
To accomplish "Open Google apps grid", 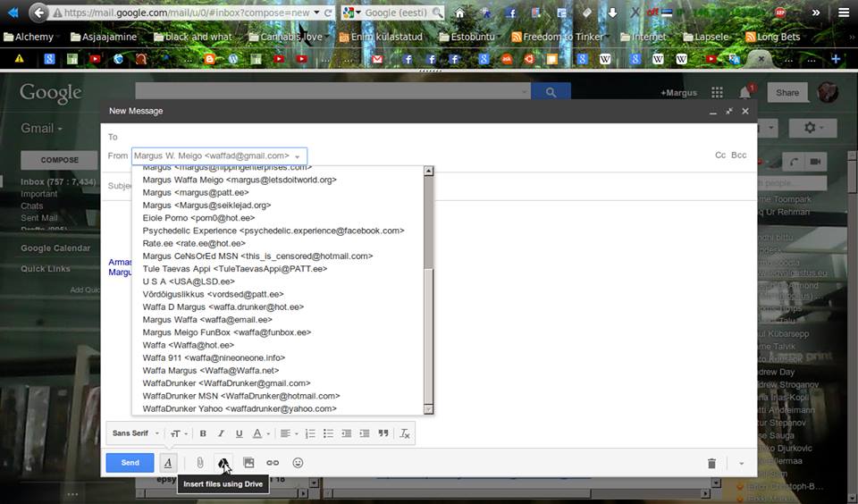I will click(717, 92).
